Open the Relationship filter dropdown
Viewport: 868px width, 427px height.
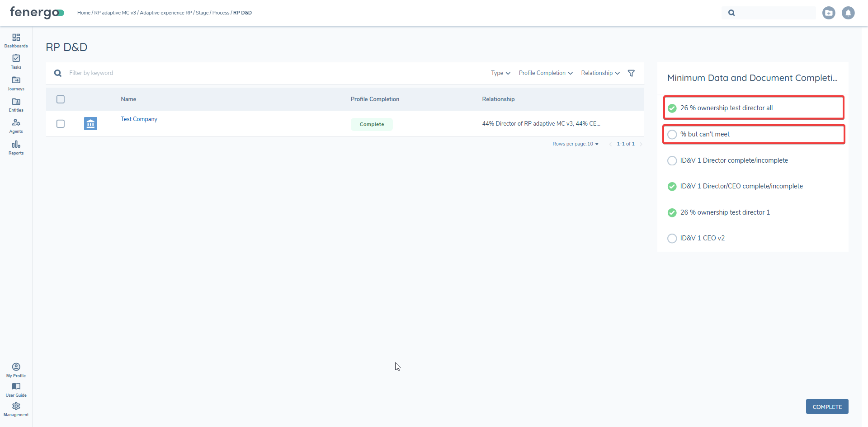point(599,73)
